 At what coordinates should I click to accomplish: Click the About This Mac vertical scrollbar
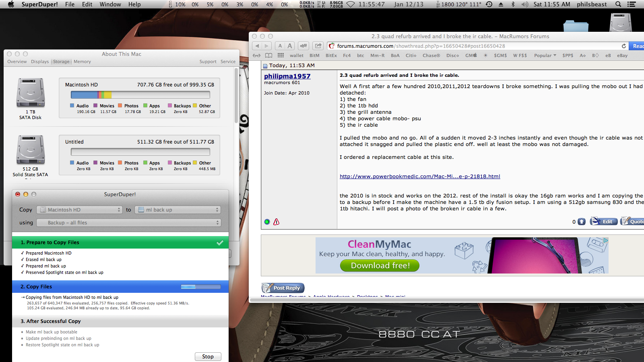(236, 96)
